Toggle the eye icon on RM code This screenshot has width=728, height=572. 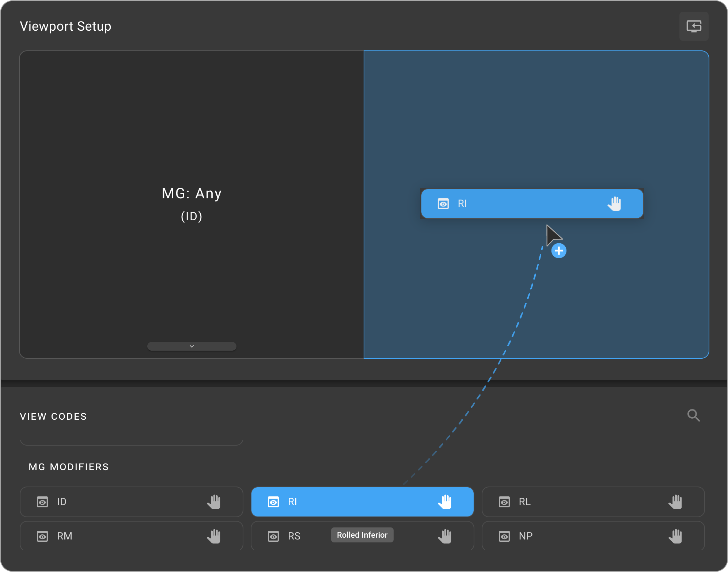click(x=42, y=536)
